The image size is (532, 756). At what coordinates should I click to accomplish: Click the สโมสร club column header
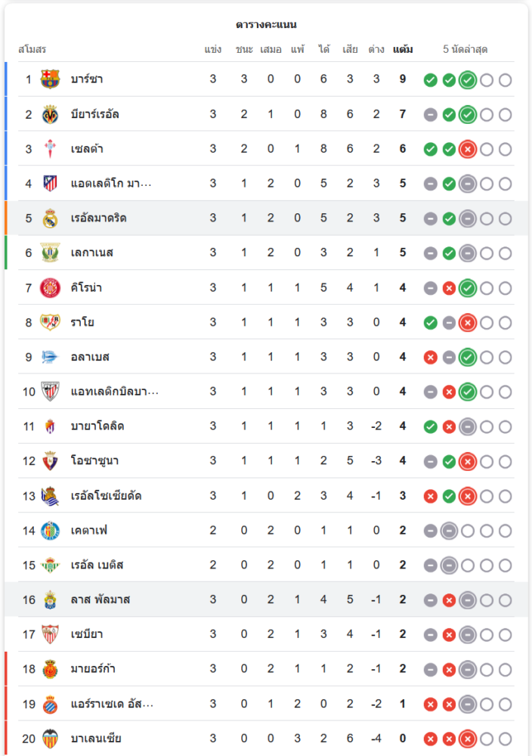(32, 49)
